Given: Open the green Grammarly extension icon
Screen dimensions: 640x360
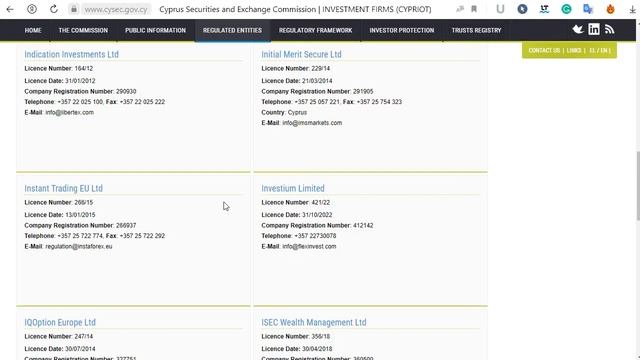Looking at the screenshot, I should pos(566,9).
